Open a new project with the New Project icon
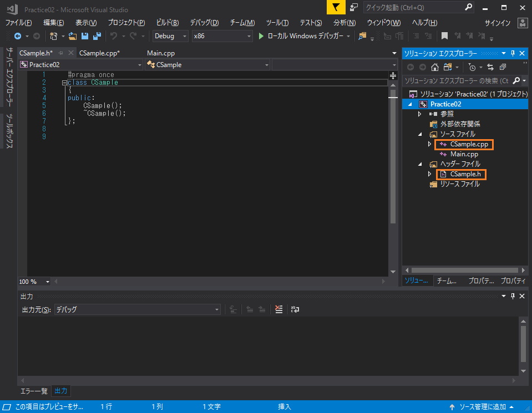This screenshot has height=413, width=532. pos(53,37)
